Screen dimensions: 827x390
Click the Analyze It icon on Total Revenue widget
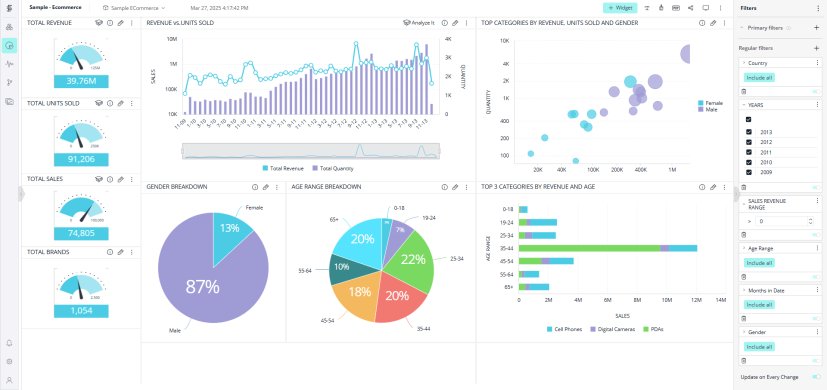point(99,23)
